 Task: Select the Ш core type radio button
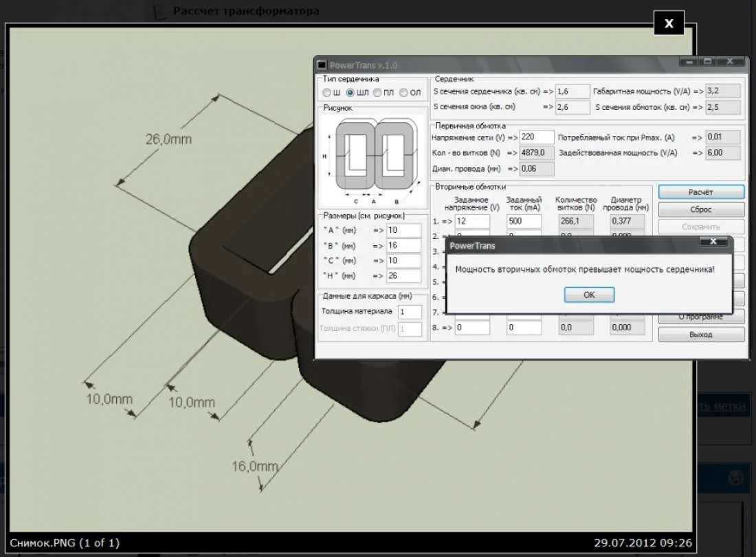(327, 93)
